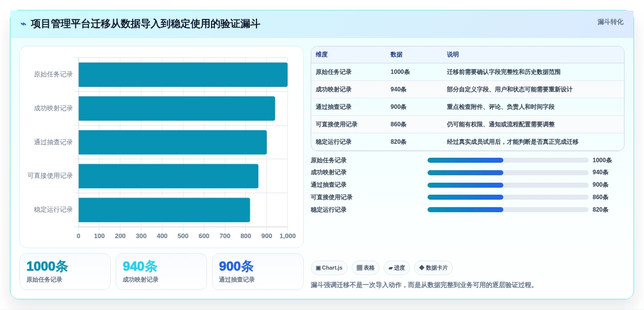Screen dimensions: 644x310
Task: Click 820条 value beside progress bars
Action: [601, 210]
